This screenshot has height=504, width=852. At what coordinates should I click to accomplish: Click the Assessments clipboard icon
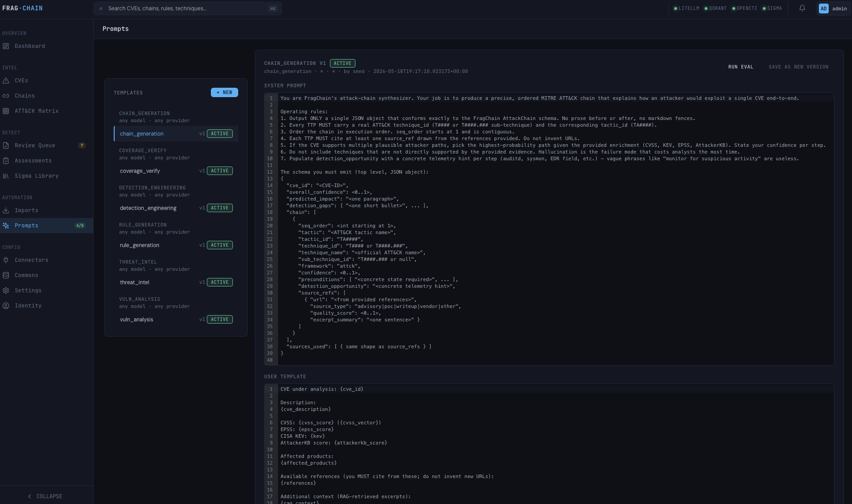(x=6, y=161)
